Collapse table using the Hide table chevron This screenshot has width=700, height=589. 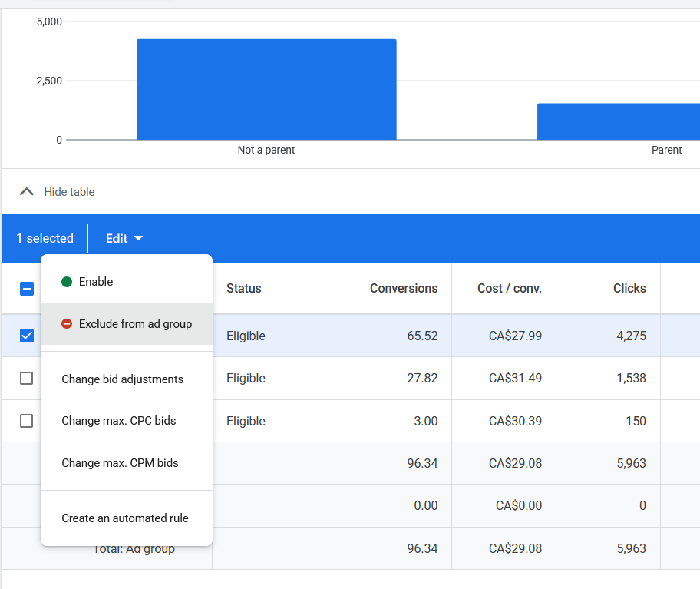coord(27,191)
